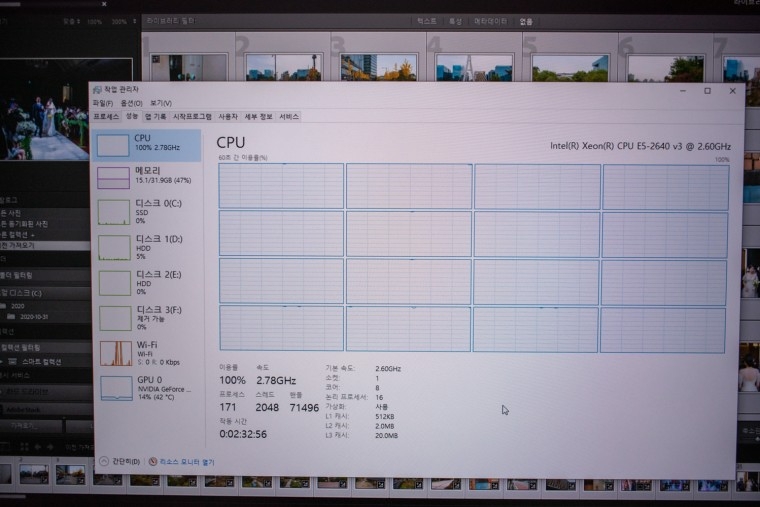Select Lightroom grid photo number 3

(379, 67)
